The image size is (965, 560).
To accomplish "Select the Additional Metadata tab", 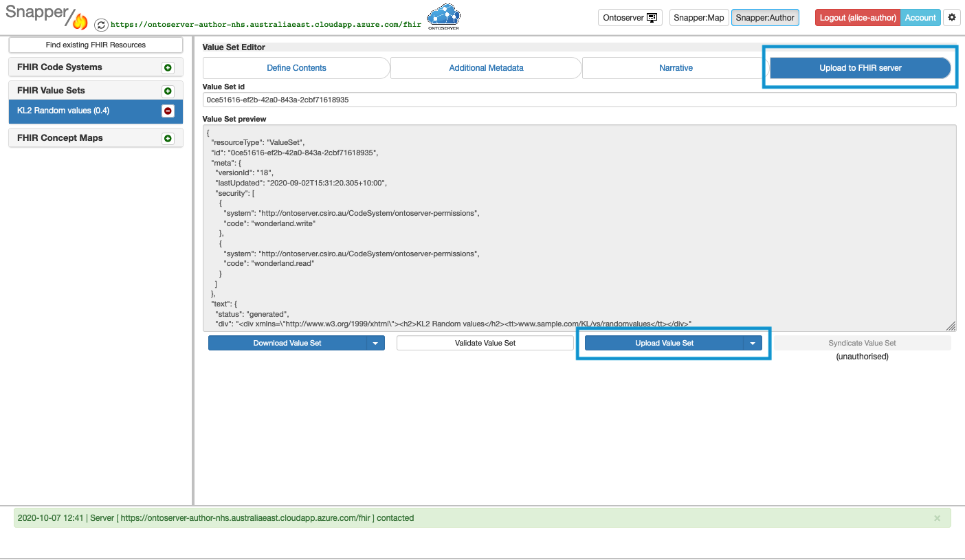I will [x=486, y=68].
